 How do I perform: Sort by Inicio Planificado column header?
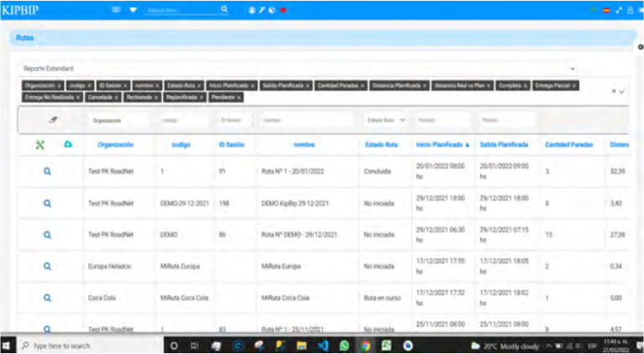pyautogui.click(x=443, y=144)
